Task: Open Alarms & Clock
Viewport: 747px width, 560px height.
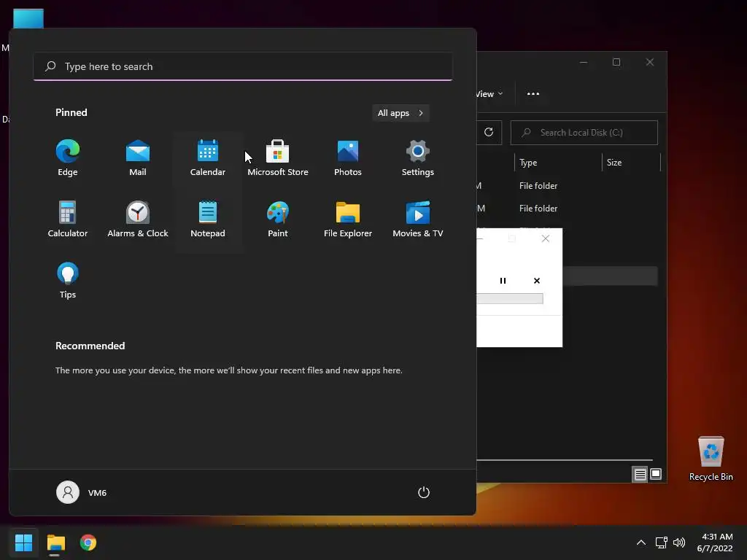Action: (x=138, y=219)
